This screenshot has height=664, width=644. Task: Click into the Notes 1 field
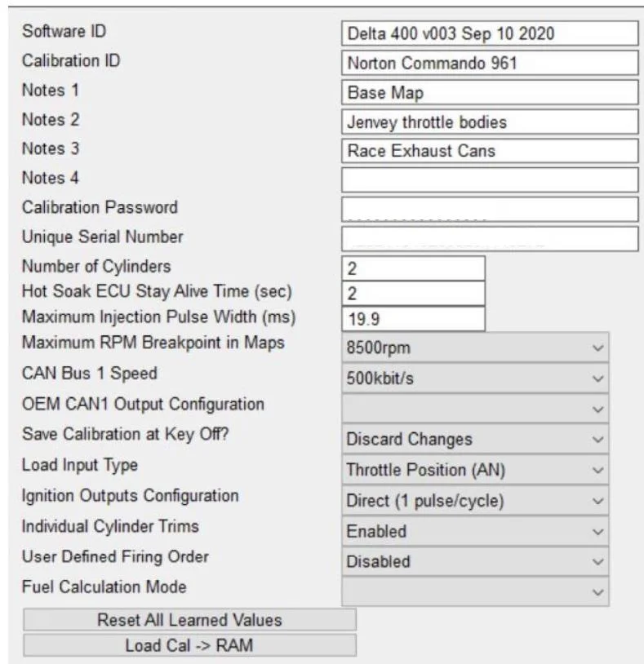tap(489, 92)
